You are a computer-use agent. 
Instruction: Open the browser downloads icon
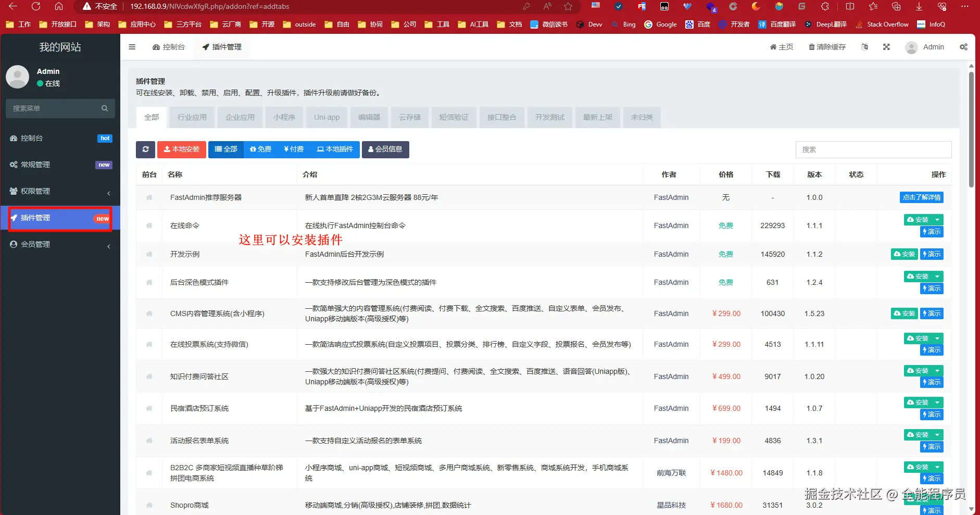919,6
